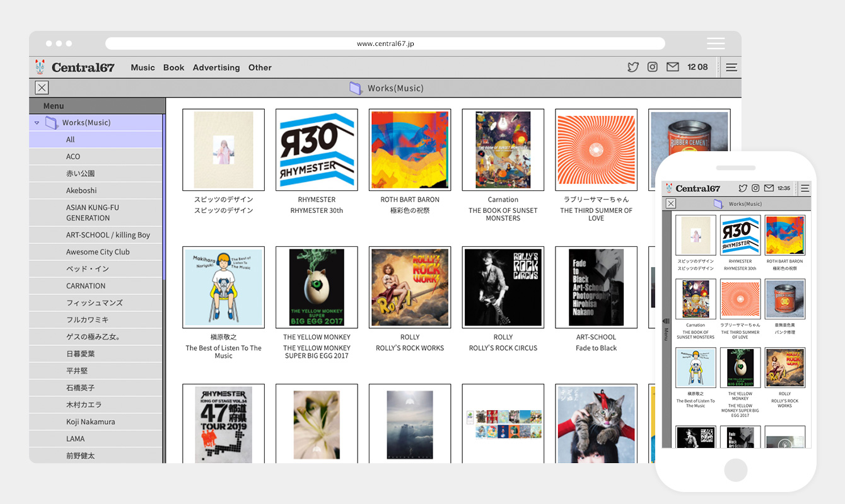Image resolution: width=845 pixels, height=504 pixels.
Task: Open hamburger menu in Central67 desktop header
Action: click(731, 67)
